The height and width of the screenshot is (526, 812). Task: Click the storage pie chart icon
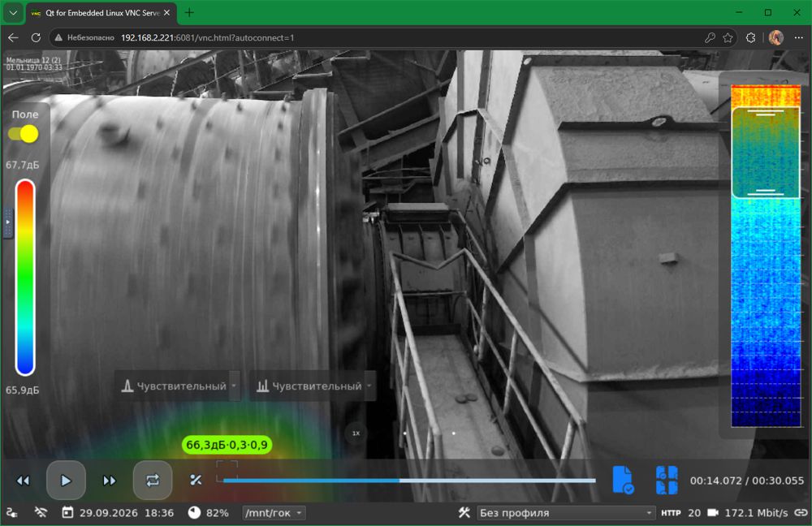[x=194, y=512]
